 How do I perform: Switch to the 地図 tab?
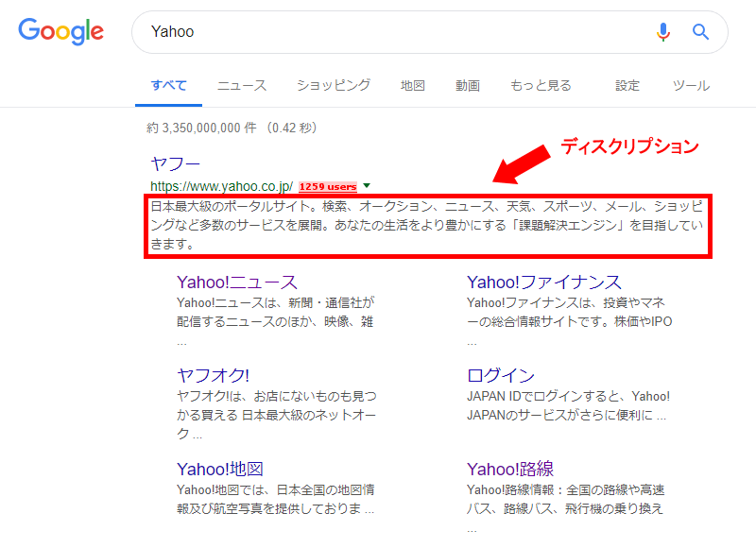tap(413, 86)
